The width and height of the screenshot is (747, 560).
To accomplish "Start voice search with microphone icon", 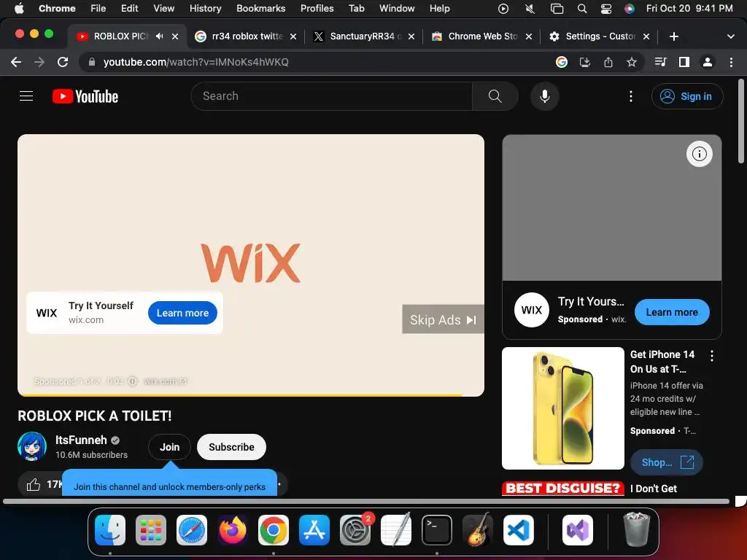I will 544,96.
